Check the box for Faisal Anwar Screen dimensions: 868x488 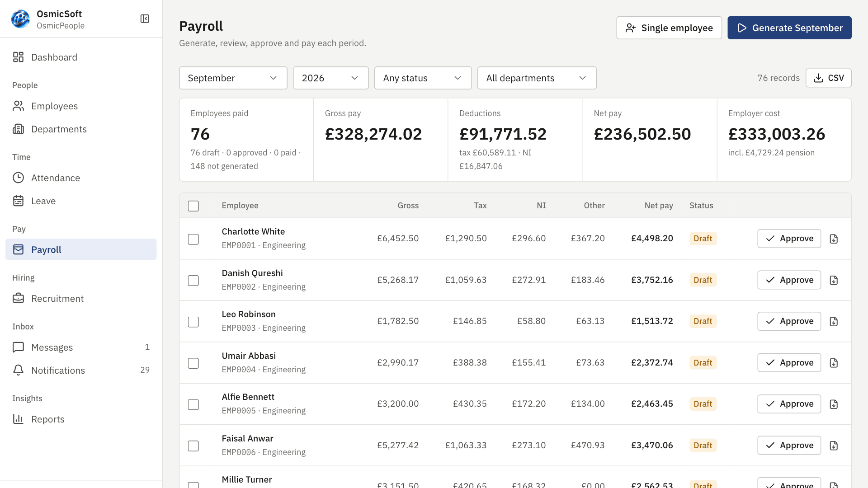point(193,446)
